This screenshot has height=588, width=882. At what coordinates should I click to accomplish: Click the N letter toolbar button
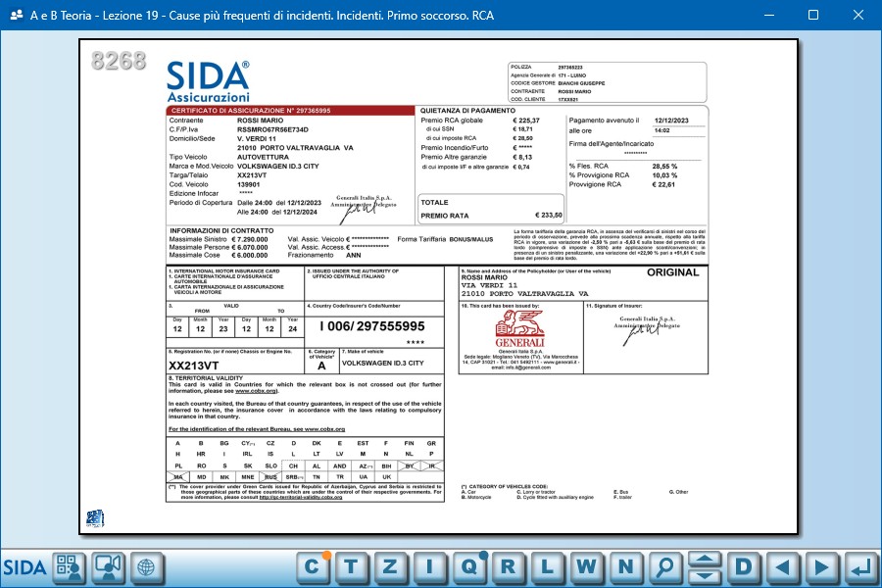tap(625, 566)
